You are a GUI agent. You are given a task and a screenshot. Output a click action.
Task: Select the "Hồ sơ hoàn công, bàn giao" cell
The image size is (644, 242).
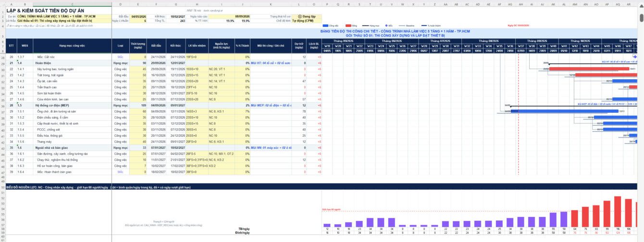(x=73, y=166)
